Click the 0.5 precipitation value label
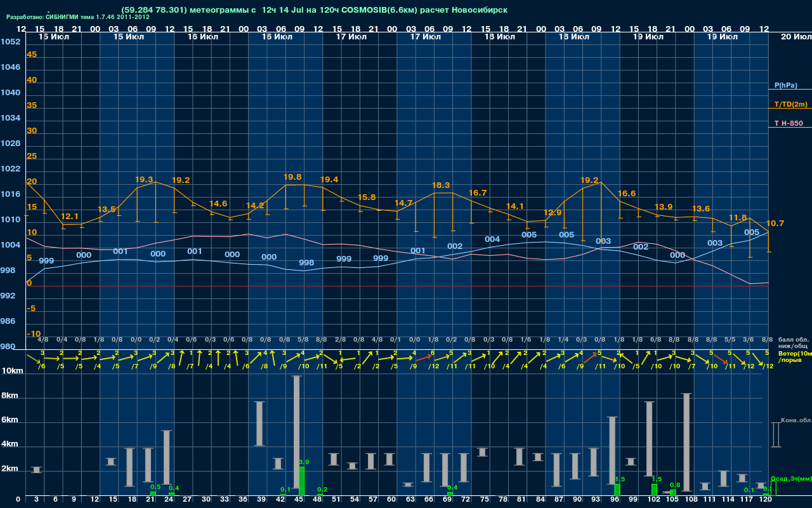 (x=155, y=487)
